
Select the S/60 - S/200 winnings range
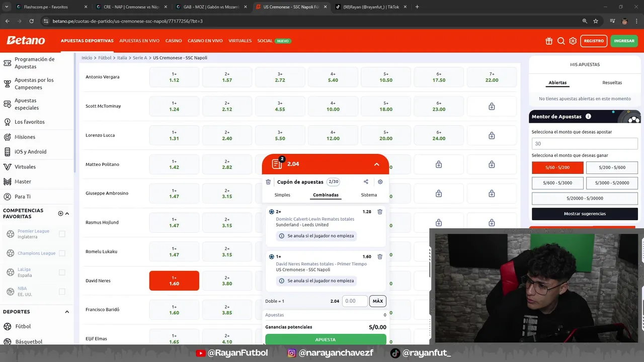click(557, 167)
